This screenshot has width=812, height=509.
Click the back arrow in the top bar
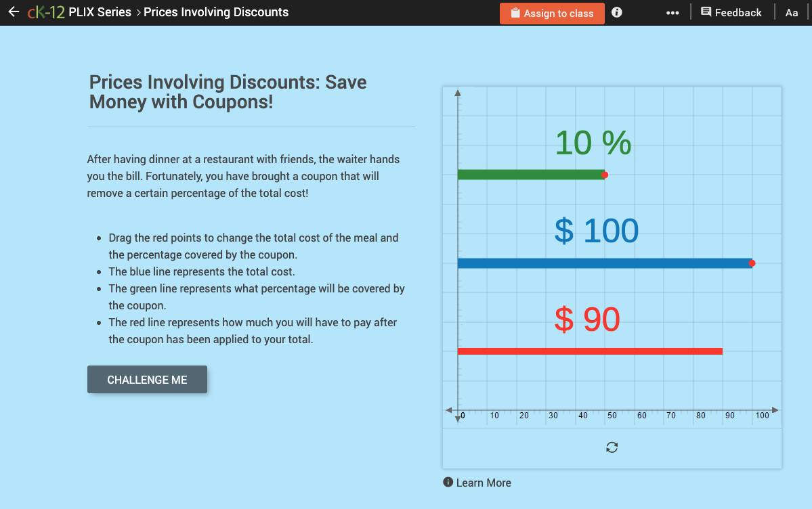tap(14, 12)
